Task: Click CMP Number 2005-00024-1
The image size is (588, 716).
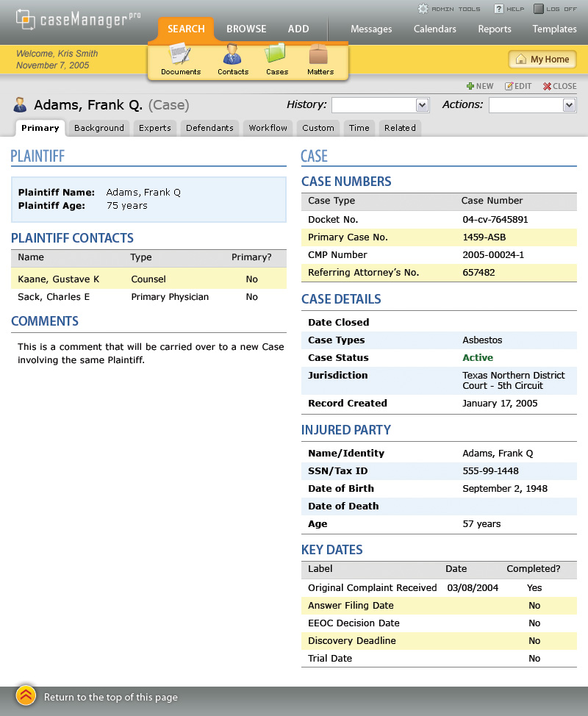Action: [493, 255]
